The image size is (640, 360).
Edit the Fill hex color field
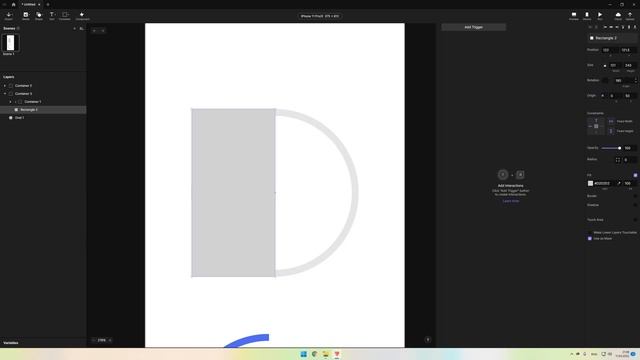coord(604,184)
